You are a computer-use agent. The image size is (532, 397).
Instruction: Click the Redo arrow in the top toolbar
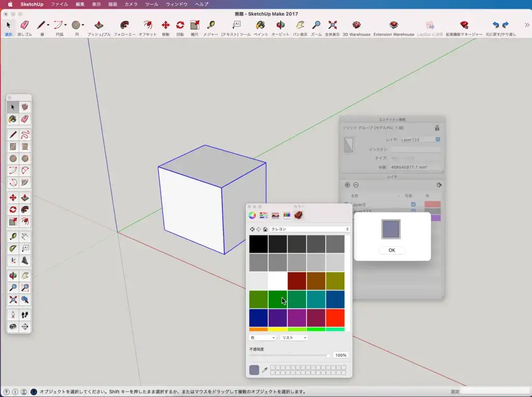click(x=506, y=25)
